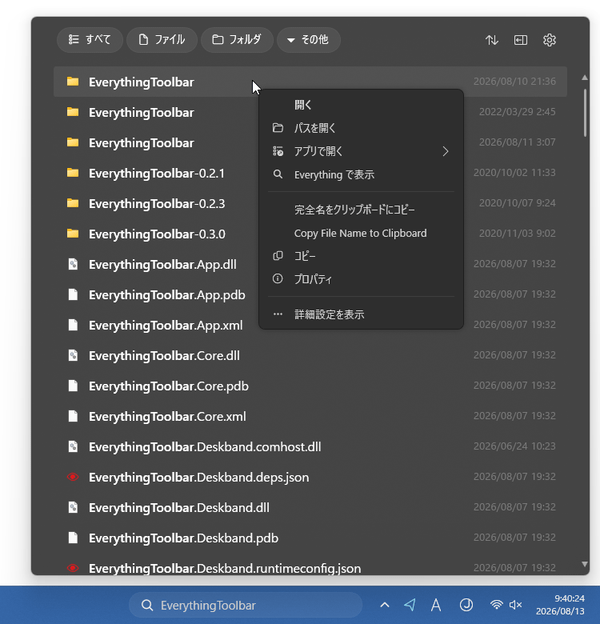Open the Wi-Fi network tray icon
The width and height of the screenshot is (600, 624).
pyautogui.click(x=496, y=605)
